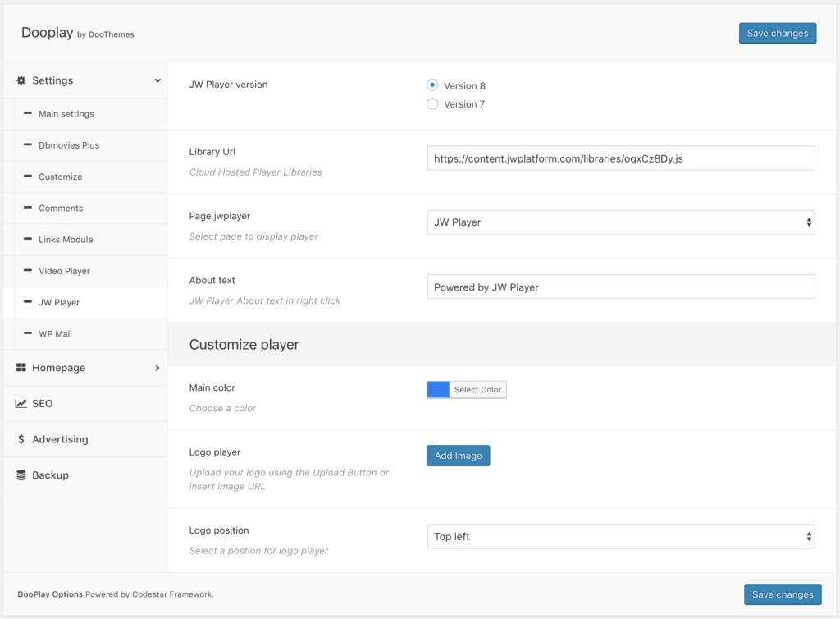Open the Page jwplayer dropdown
This screenshot has width=840, height=619.
620,222
